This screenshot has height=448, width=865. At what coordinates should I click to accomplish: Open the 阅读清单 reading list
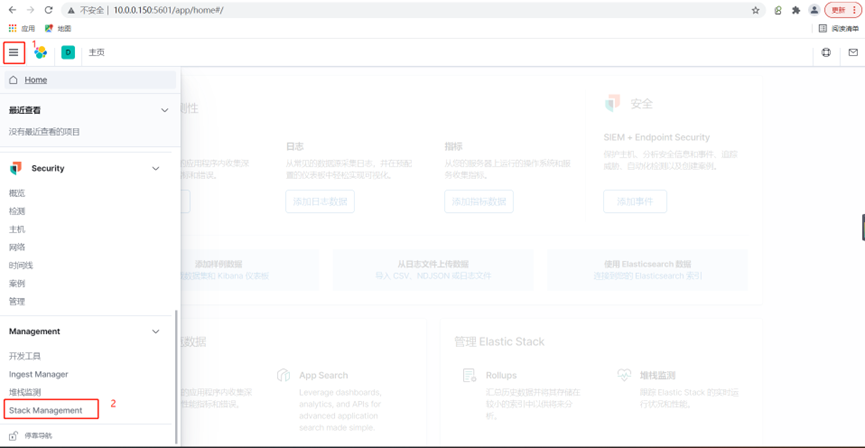(x=839, y=28)
